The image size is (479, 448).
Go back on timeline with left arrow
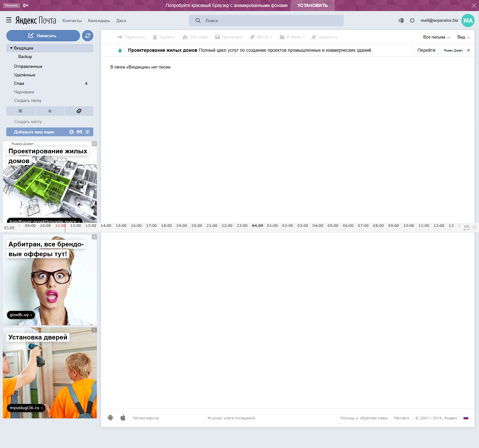pos(20,226)
